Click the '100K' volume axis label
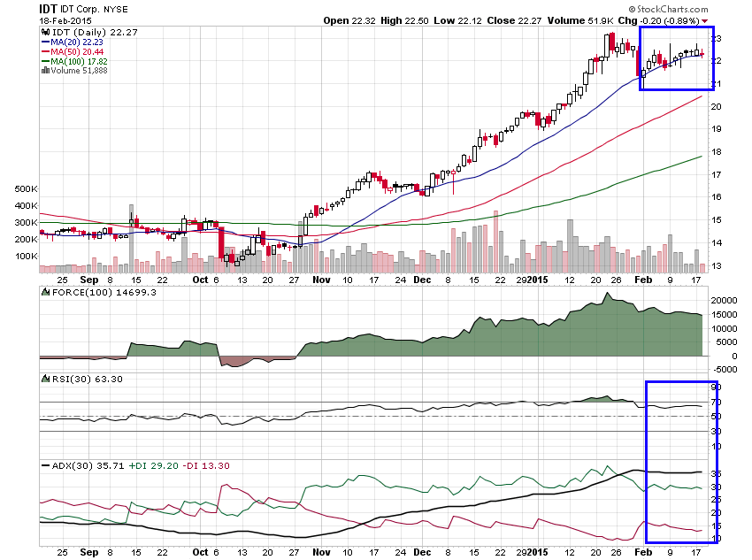The height and width of the screenshot is (560, 752). tap(26, 256)
